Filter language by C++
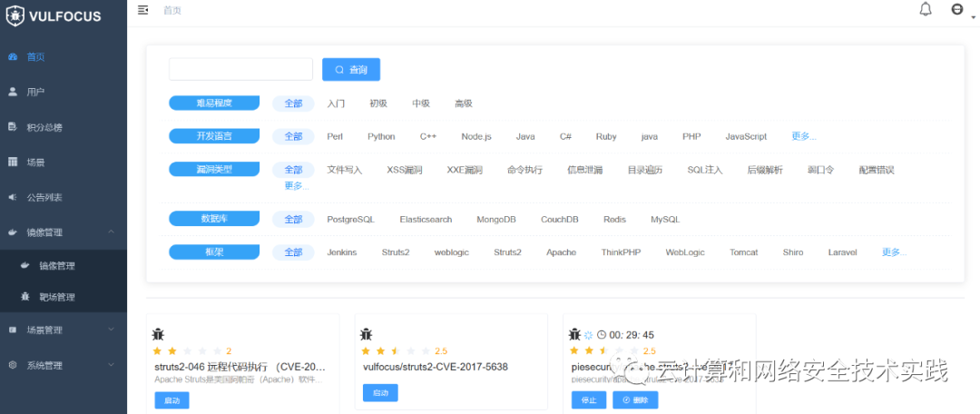 coord(428,136)
